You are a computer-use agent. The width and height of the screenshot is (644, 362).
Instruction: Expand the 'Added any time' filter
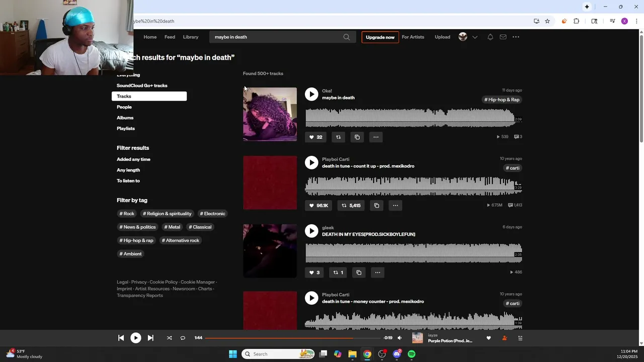134,159
